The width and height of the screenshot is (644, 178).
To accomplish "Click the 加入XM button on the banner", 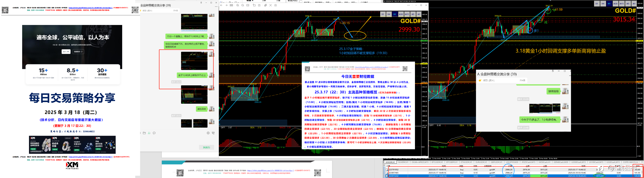I will click(x=66, y=52).
